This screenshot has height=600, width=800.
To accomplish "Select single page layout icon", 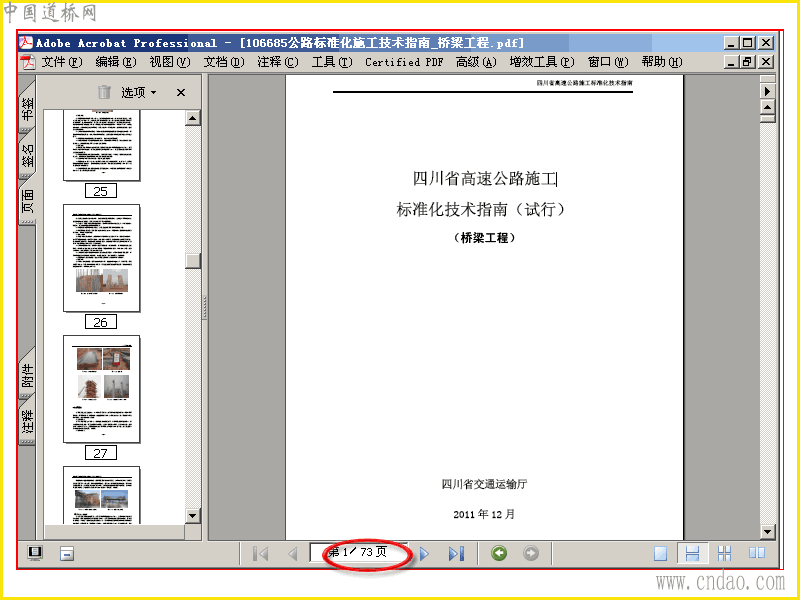I will point(660,554).
